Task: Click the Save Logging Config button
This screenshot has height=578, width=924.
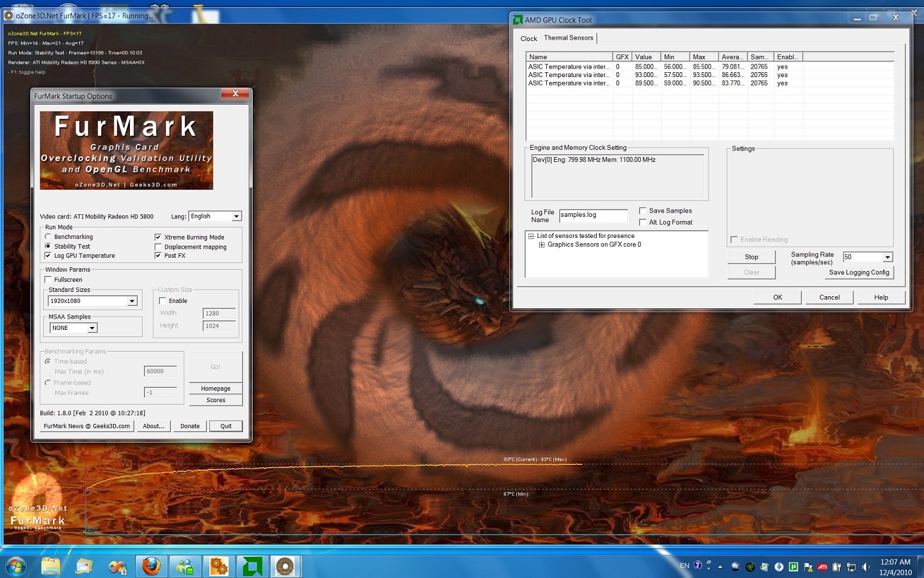Action: (x=858, y=273)
